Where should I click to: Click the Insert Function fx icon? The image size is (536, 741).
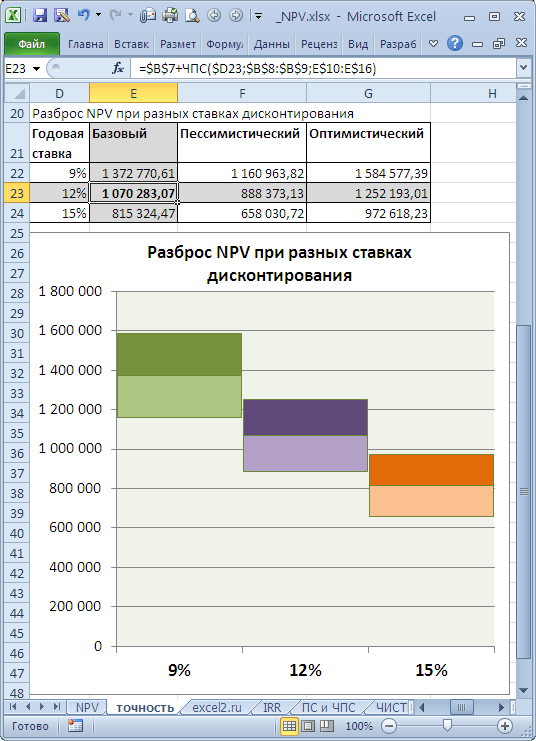[x=118, y=69]
